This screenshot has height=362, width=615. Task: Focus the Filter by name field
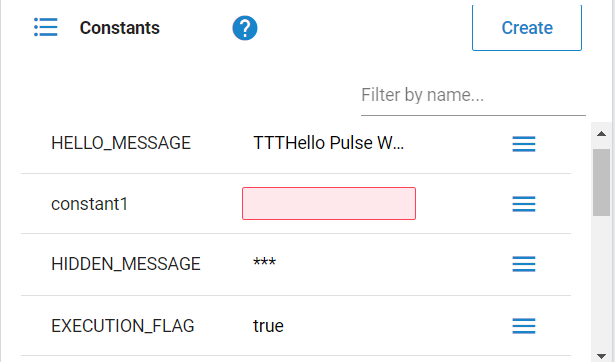[x=473, y=95]
